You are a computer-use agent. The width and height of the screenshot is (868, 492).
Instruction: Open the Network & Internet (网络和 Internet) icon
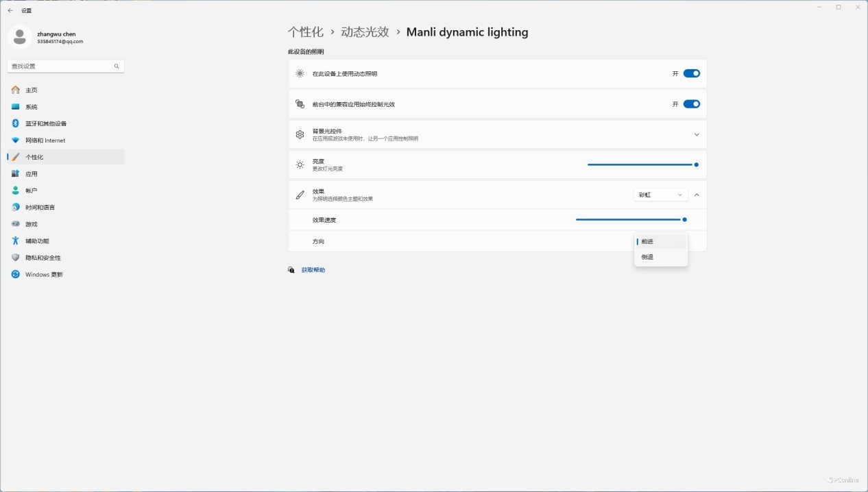coord(15,140)
